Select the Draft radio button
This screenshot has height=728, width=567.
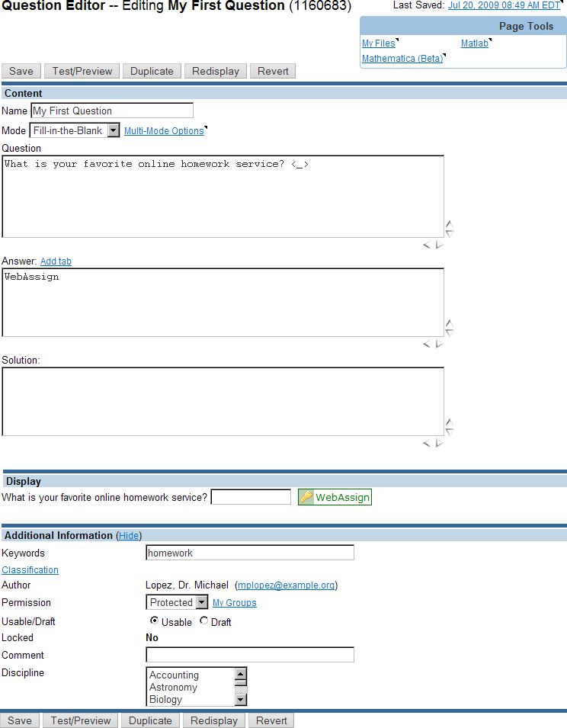pyautogui.click(x=203, y=621)
